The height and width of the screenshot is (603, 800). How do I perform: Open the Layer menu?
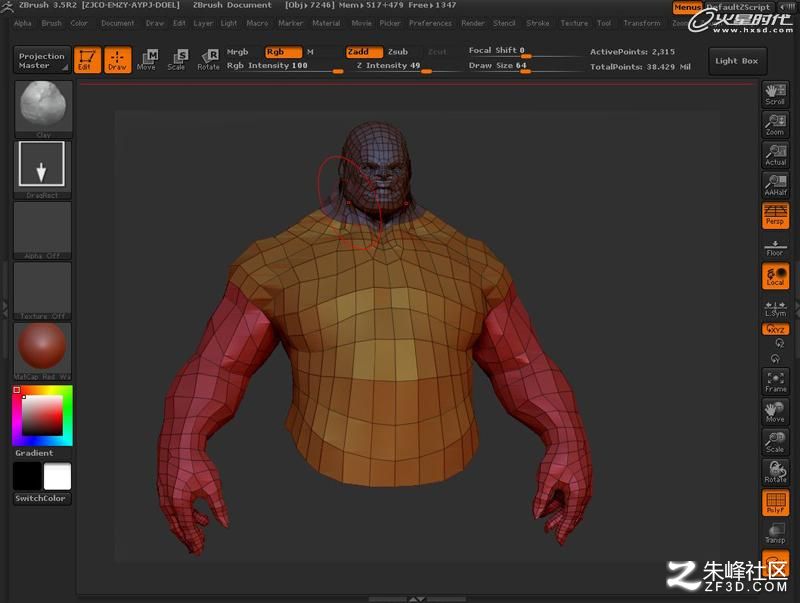pos(203,23)
